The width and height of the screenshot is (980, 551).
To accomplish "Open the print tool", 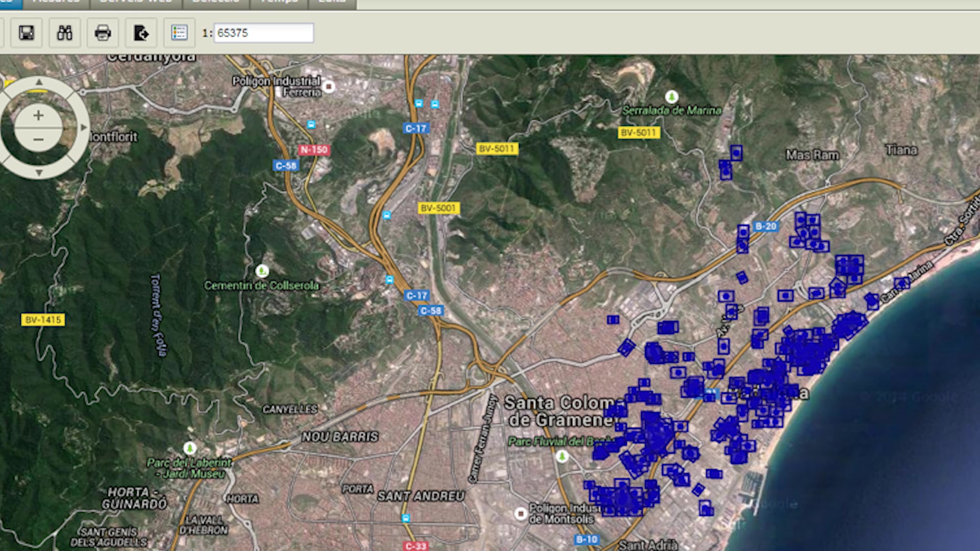I will click(x=103, y=33).
